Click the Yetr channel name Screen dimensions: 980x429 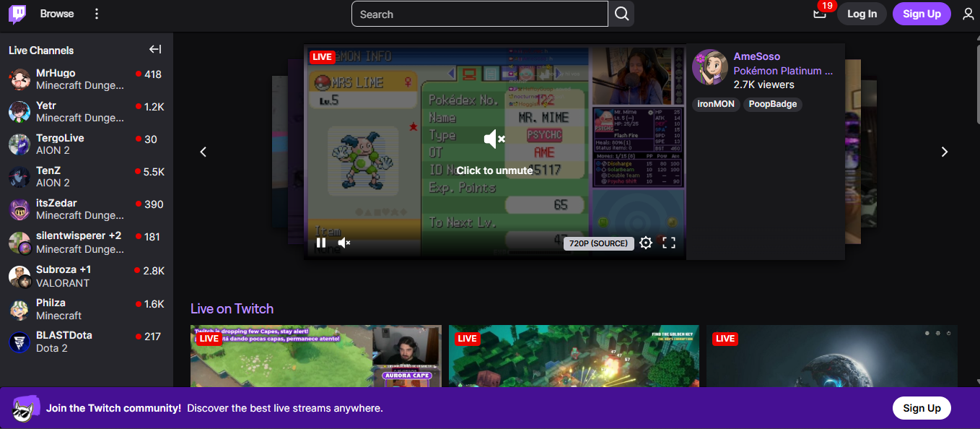point(46,105)
